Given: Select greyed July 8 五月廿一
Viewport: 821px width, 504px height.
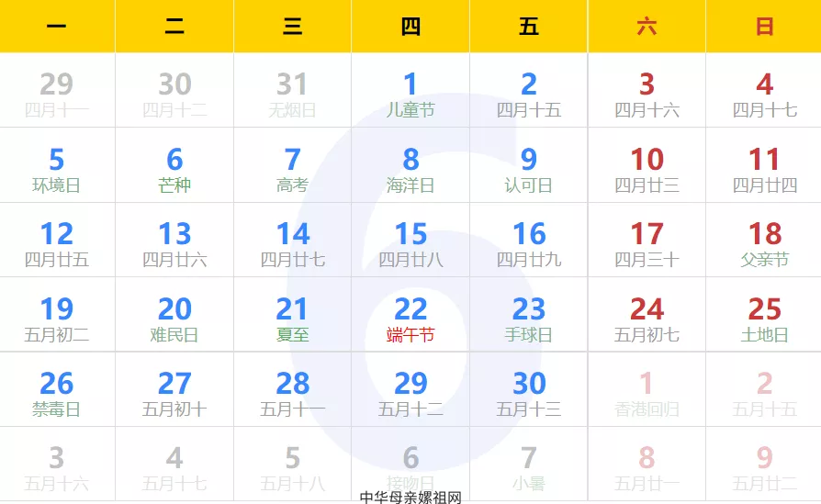Looking at the screenshot, I should 647,465.
